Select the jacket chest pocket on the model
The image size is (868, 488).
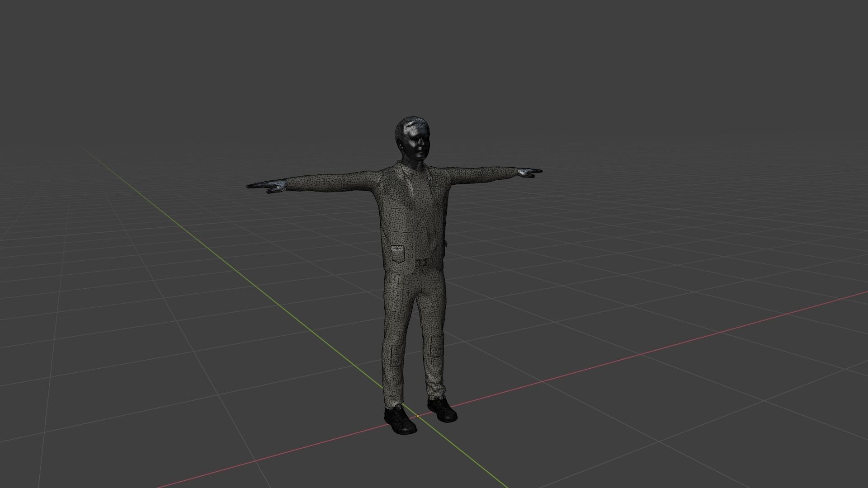(397, 254)
